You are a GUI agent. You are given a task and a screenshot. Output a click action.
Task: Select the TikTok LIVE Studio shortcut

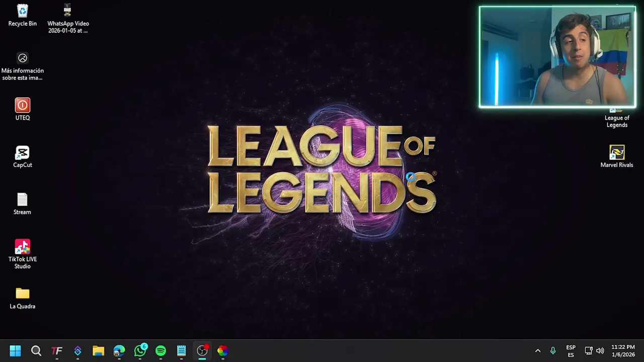tap(22, 254)
